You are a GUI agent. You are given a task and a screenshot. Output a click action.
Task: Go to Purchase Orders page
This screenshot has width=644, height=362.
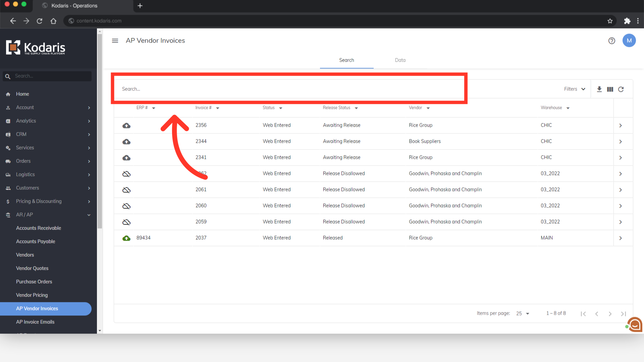click(34, 282)
